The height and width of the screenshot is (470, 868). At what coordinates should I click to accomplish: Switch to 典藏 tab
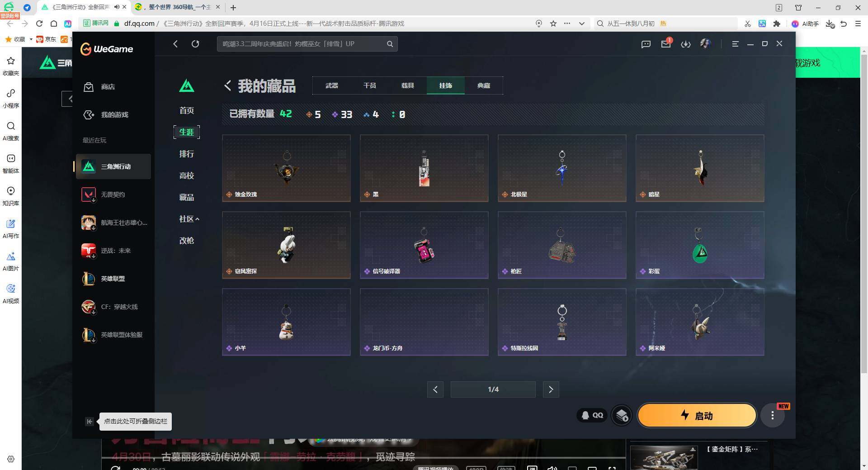484,85
